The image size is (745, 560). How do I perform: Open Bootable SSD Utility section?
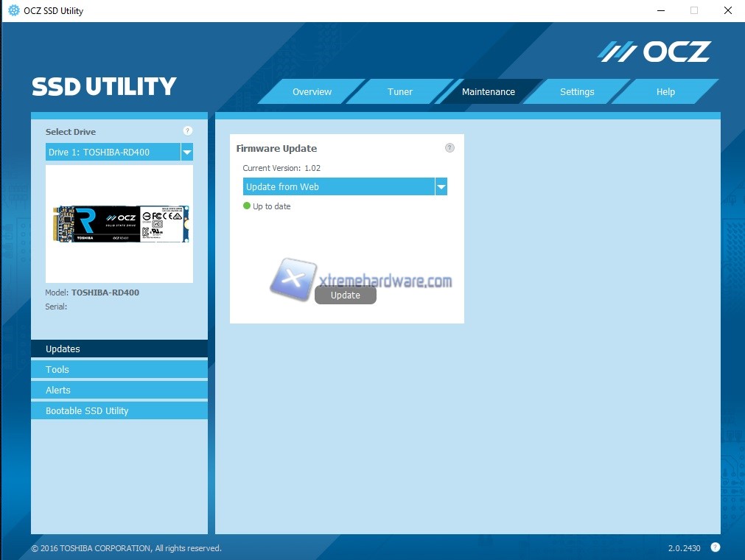119,411
